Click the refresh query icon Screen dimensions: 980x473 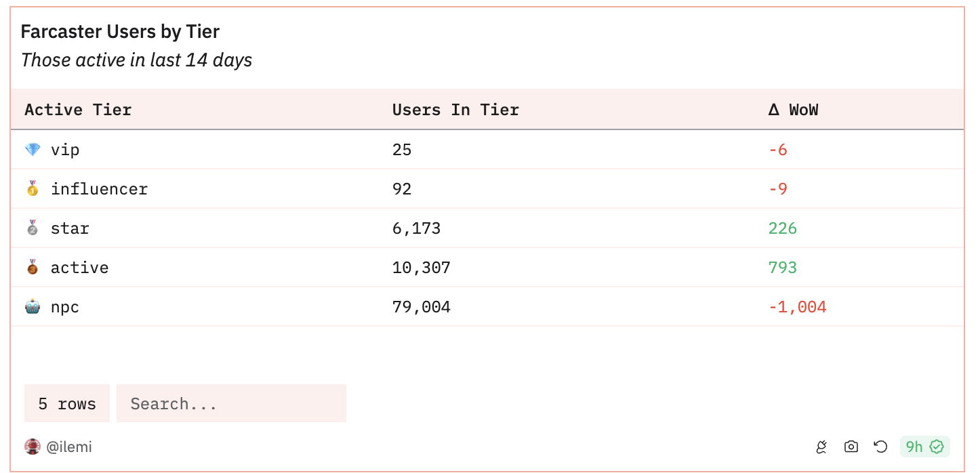tap(880, 447)
